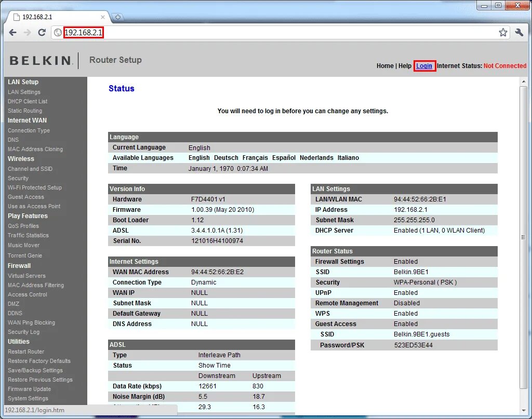Screen dimensions: 532x419
Task: Open a new tab with the plus button
Action: click(x=118, y=17)
